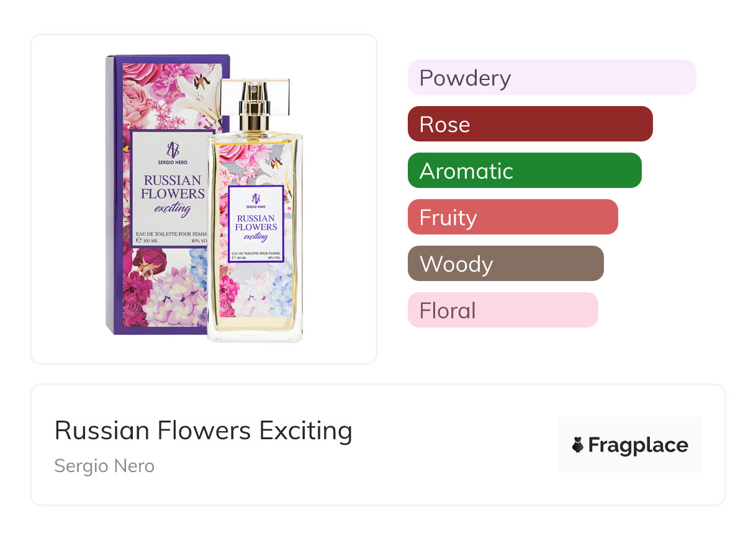Click the bottle's Russian Flowers label
This screenshot has height=536, width=756.
tap(256, 223)
